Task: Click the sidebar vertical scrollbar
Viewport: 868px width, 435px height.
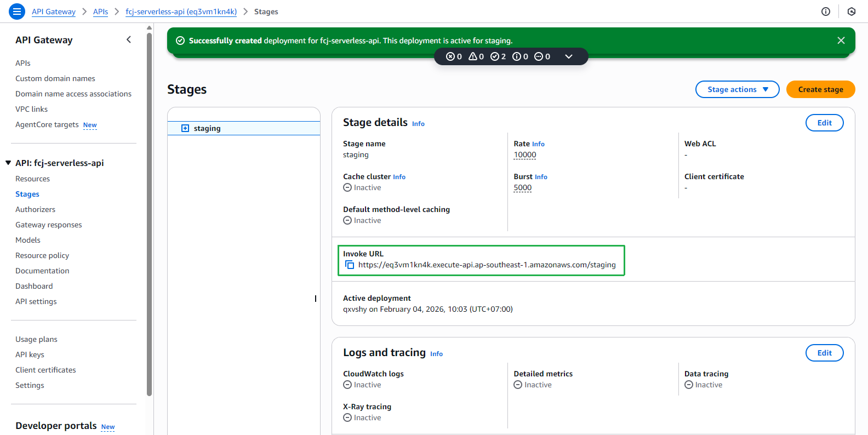Action: 149,214
